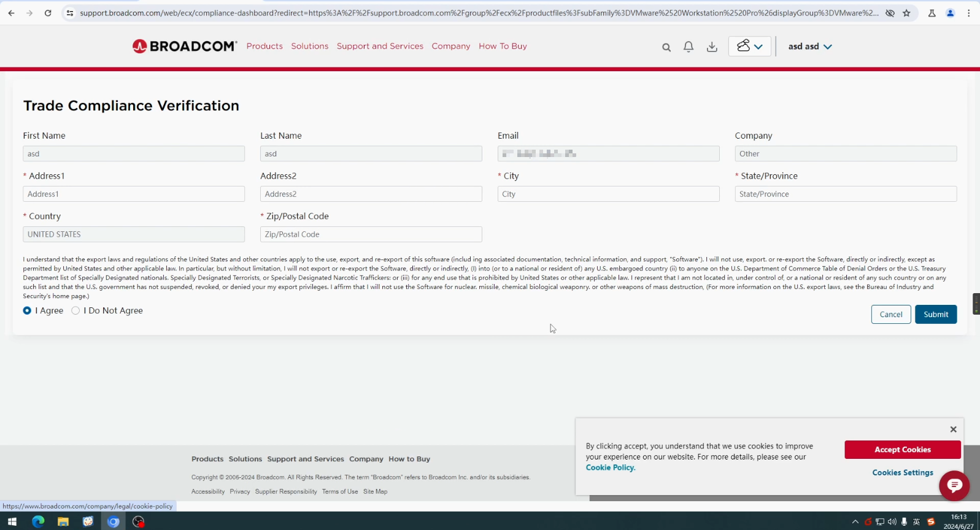Open the browser profile avatar

pos(951,13)
